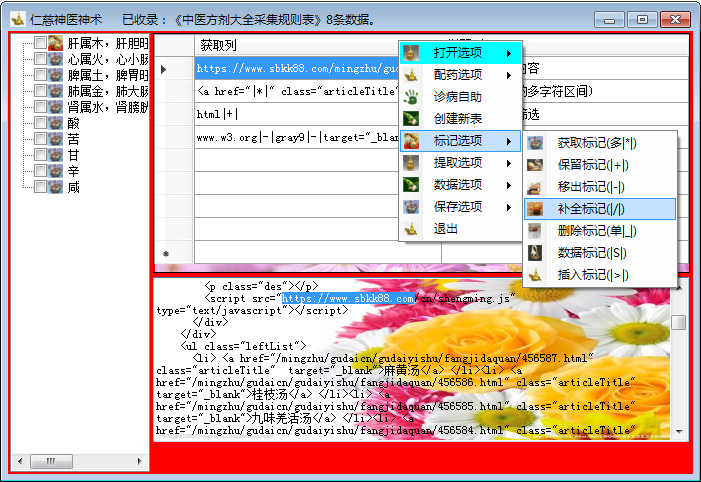Expand the 提取选项 submenu arrow
Image resolution: width=701 pixels, height=482 pixels.
tap(509, 163)
